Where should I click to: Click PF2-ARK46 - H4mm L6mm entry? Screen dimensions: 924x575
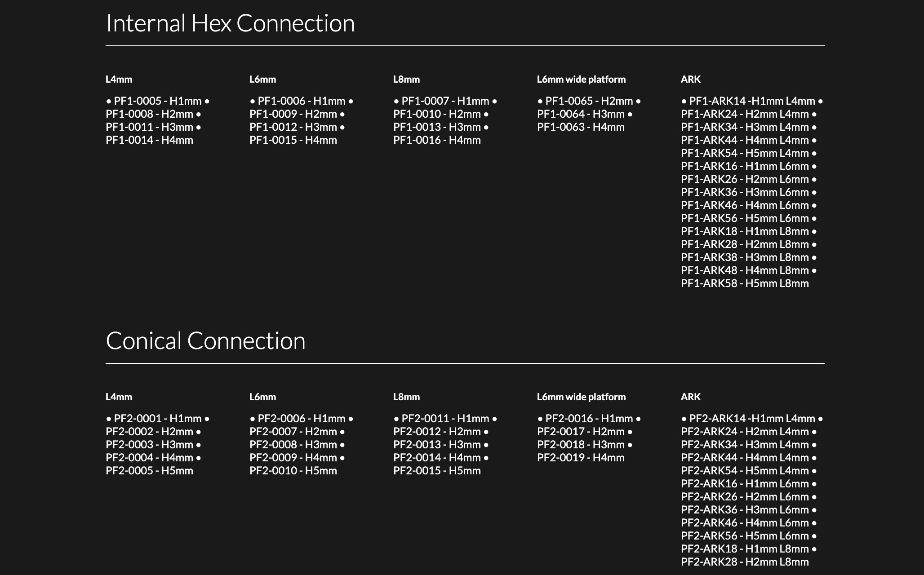tap(745, 523)
